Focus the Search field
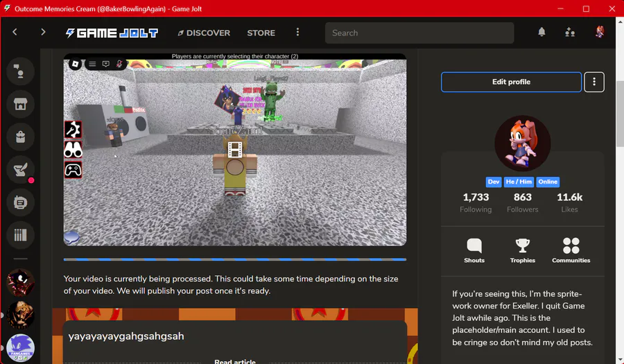The width and height of the screenshot is (624, 364). click(419, 33)
